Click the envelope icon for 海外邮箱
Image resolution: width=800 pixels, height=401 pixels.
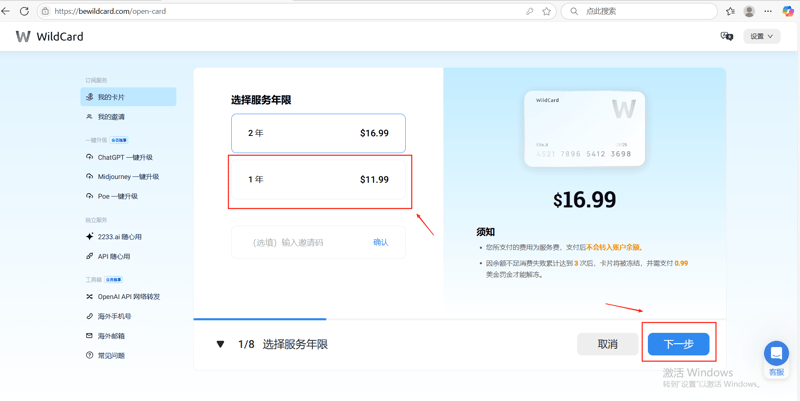tap(90, 336)
